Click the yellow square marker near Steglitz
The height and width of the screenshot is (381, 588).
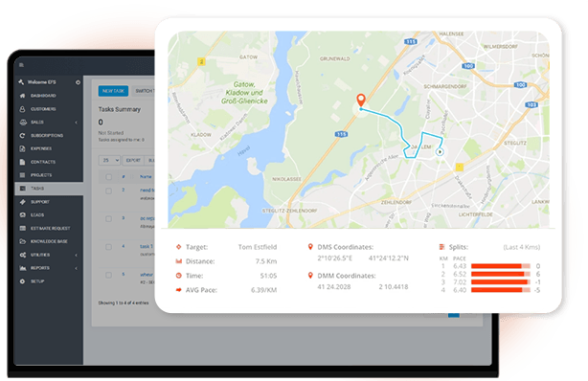[x=460, y=168]
